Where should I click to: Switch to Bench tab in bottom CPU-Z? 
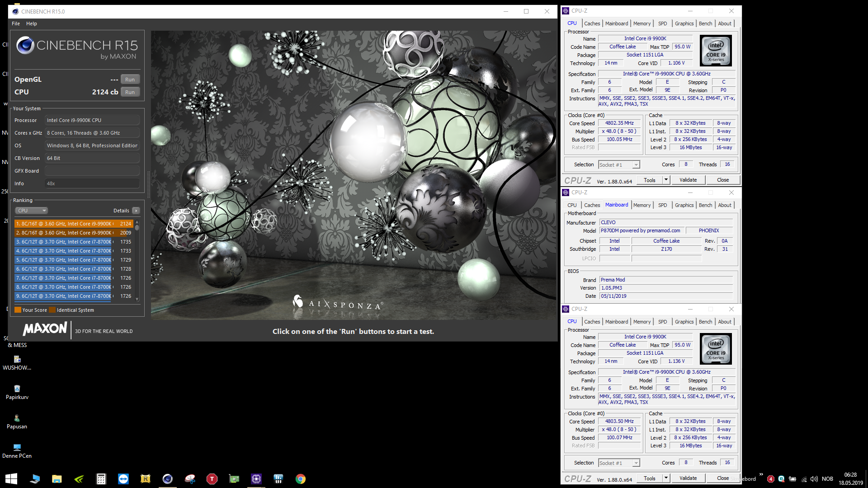tap(705, 322)
